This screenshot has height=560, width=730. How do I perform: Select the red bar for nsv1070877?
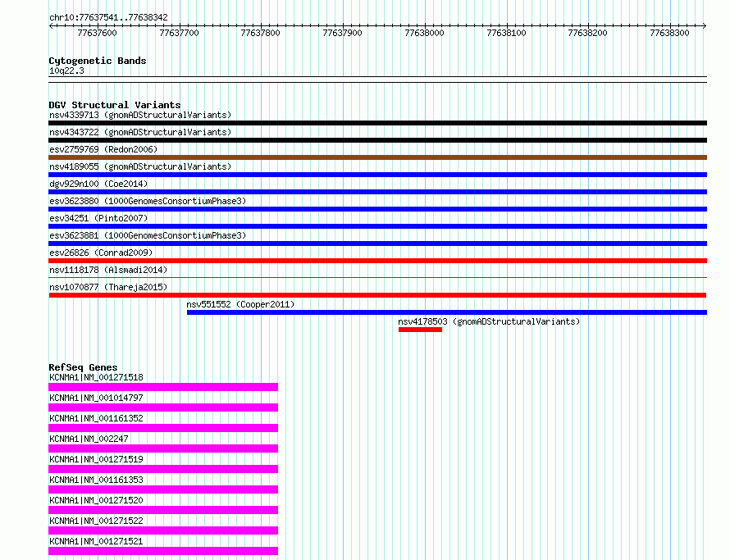point(377,295)
